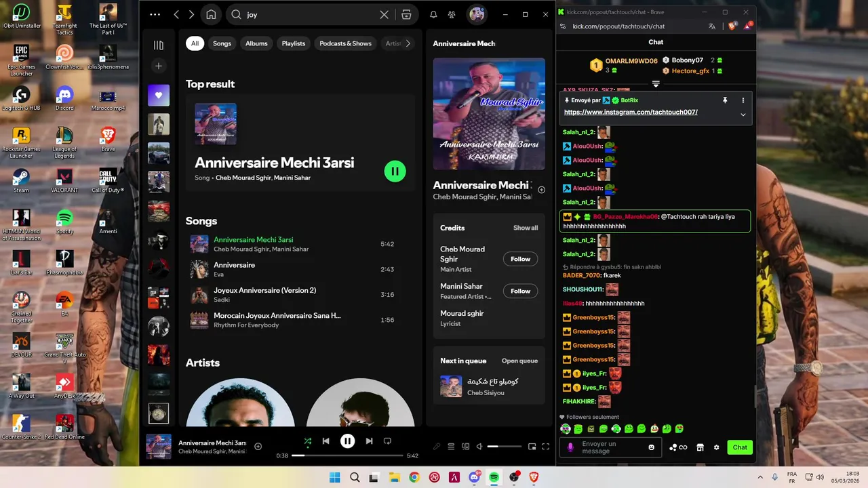
Task: Toggle repeat mode in the player
Action: [x=387, y=441]
